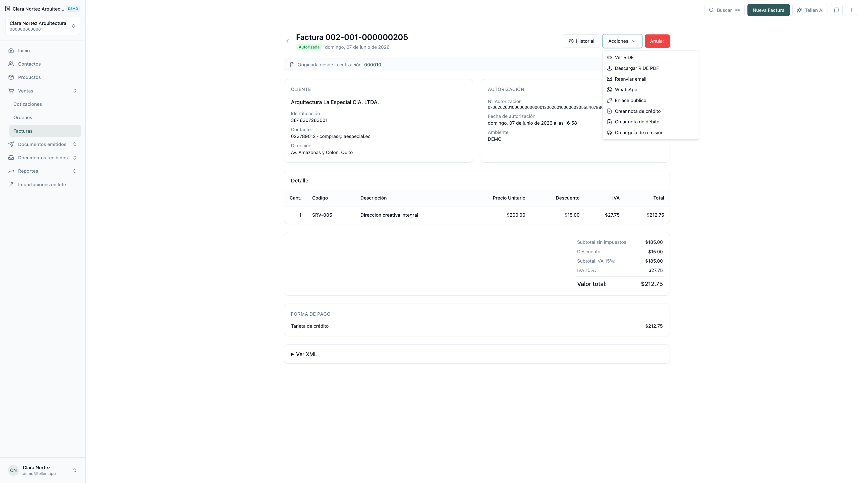Click the Documentos recibidos inbox icon
Image resolution: width=868 pixels, height=483 pixels.
pyautogui.click(x=11, y=158)
